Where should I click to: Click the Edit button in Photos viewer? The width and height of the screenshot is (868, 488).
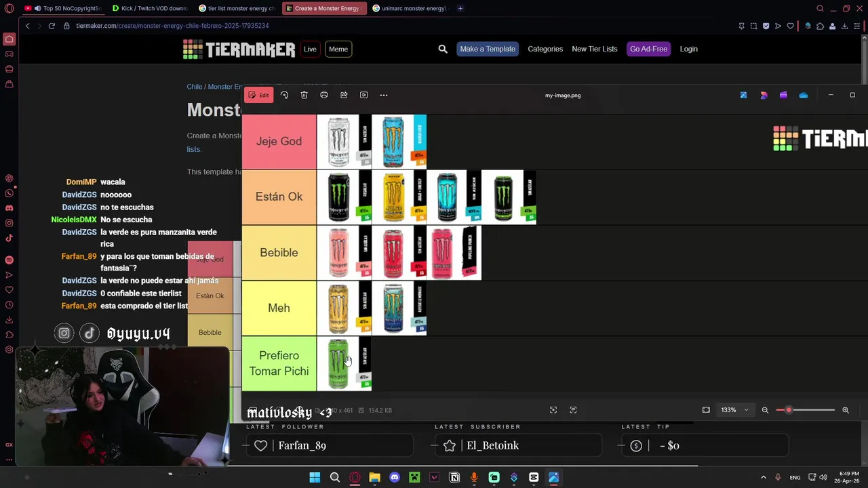(258, 95)
